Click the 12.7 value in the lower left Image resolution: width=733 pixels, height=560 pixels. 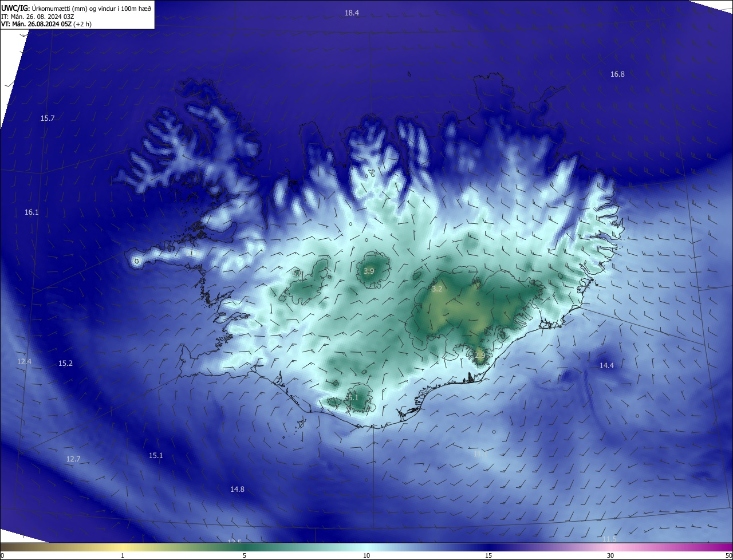[73, 459]
